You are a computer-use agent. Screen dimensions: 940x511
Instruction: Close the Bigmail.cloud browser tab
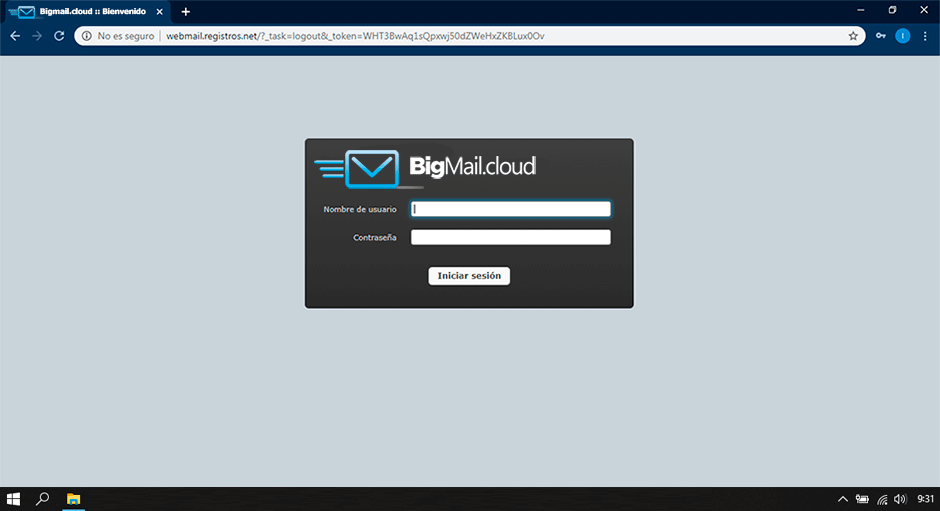click(160, 11)
